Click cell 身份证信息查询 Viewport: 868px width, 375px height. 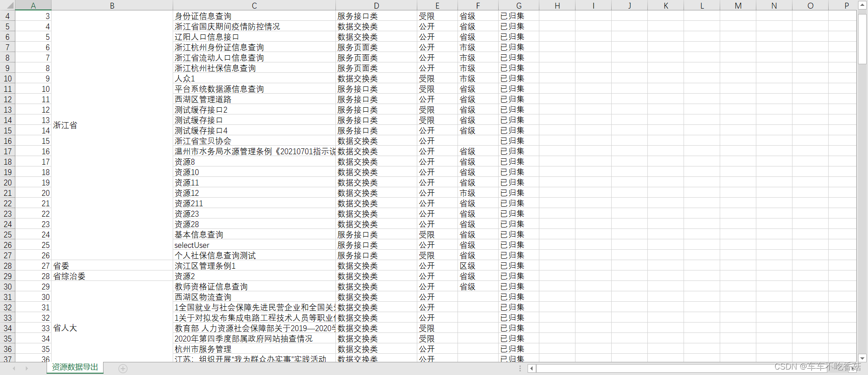point(254,16)
